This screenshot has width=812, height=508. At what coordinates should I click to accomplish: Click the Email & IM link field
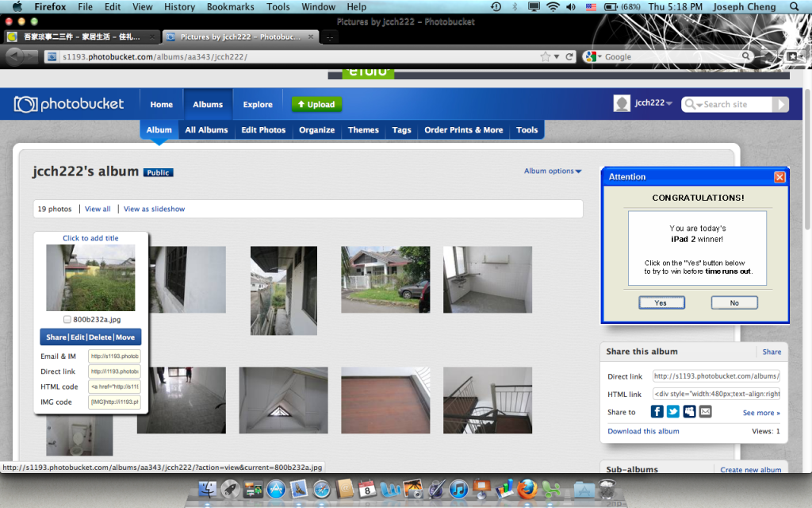pyautogui.click(x=114, y=356)
